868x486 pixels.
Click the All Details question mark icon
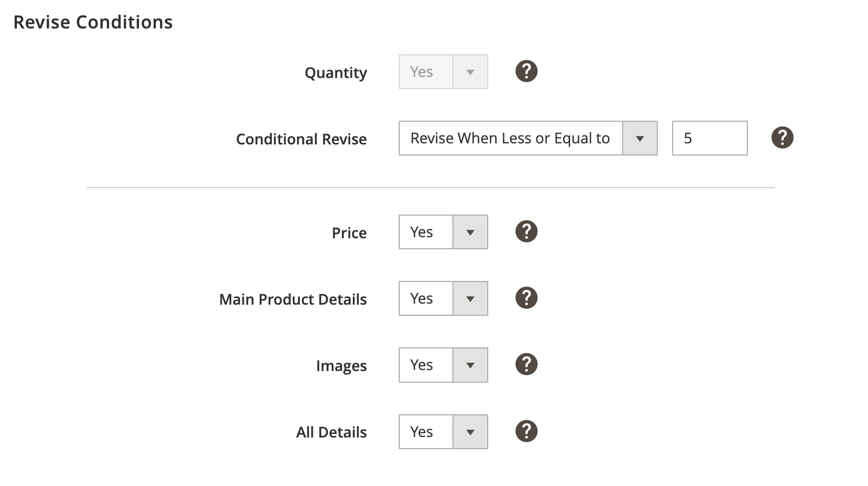[526, 431]
